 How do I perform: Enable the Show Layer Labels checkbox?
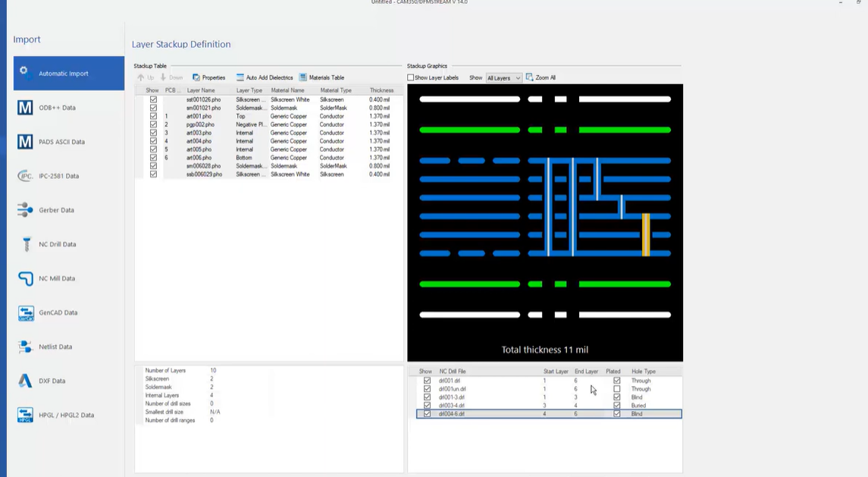411,77
